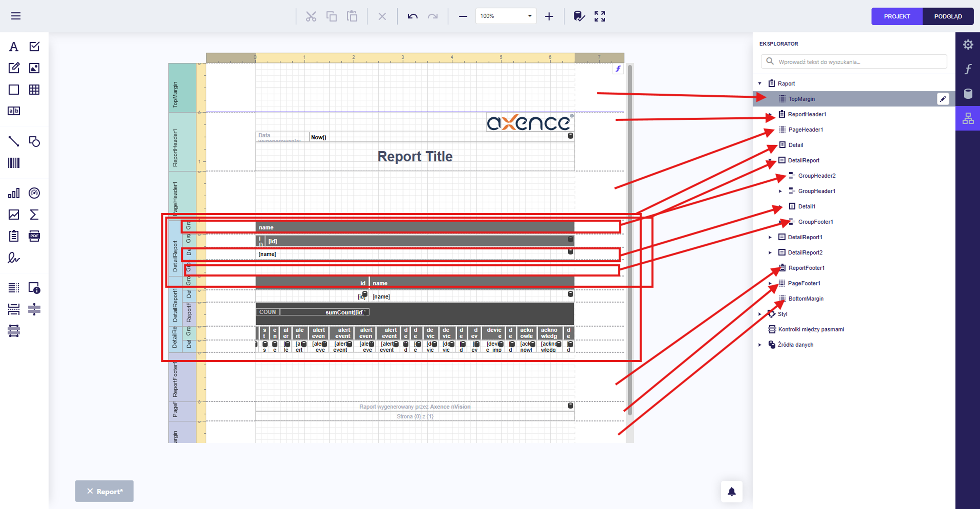
Task: Open the Report Explorer sidebar panel
Action: [x=968, y=118]
